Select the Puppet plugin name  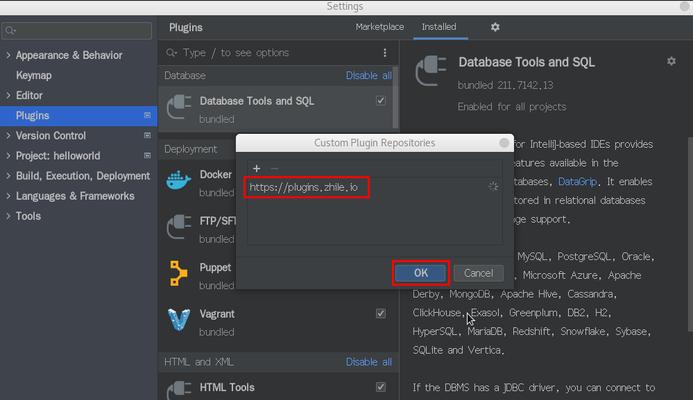(x=215, y=268)
